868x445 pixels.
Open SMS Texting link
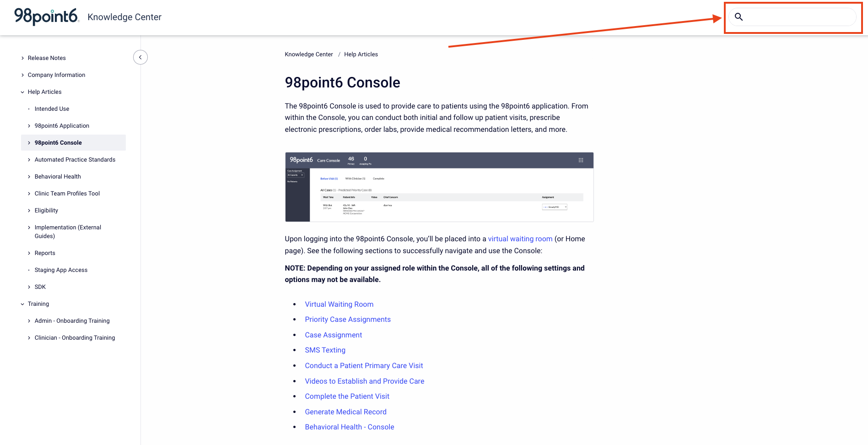coord(325,350)
